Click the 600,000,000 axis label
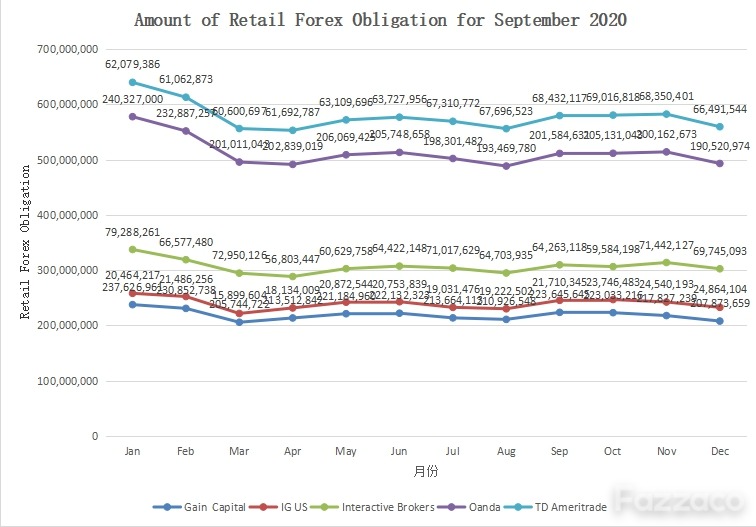 [68, 104]
